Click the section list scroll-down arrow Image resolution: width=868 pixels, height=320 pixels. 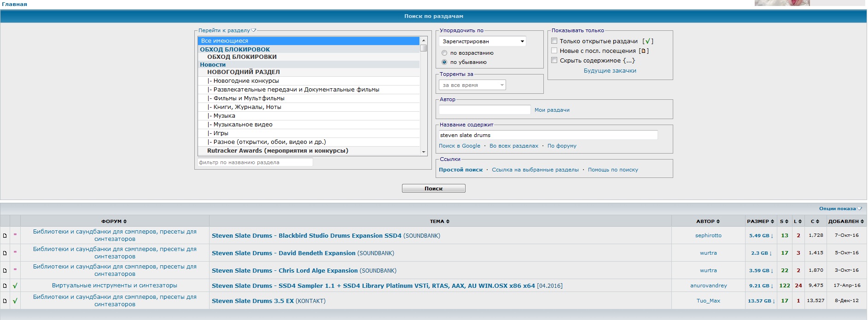[424, 152]
